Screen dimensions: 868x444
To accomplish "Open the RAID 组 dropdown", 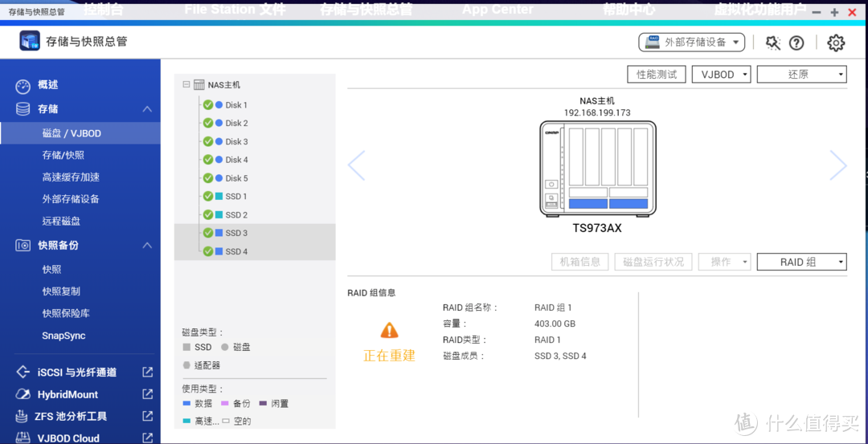I will click(801, 262).
